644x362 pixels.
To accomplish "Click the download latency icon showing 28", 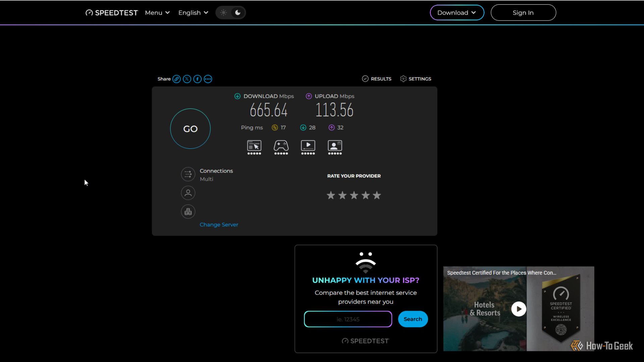I will (303, 128).
